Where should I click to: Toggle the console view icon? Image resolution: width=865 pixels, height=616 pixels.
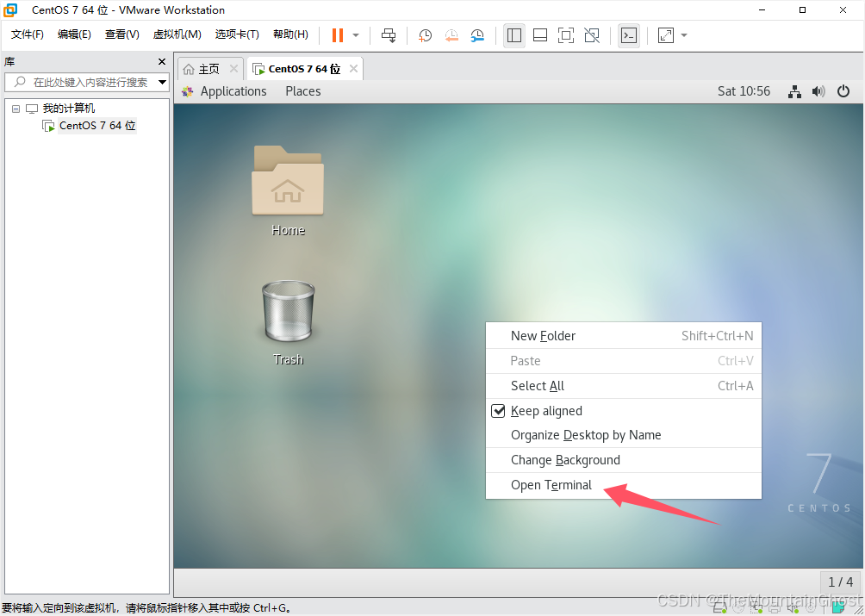click(629, 35)
